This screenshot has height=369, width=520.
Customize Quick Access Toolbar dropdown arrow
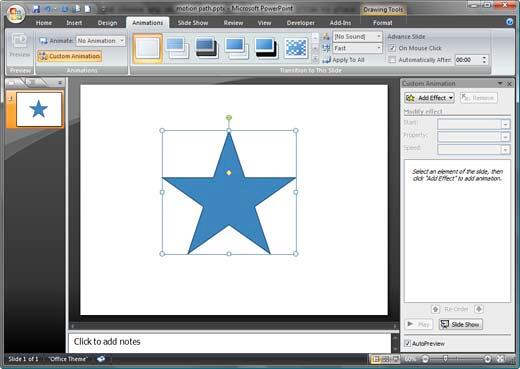point(103,9)
